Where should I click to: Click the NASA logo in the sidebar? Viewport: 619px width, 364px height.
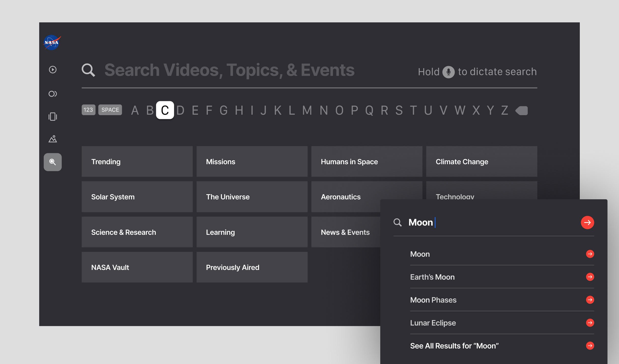52,42
